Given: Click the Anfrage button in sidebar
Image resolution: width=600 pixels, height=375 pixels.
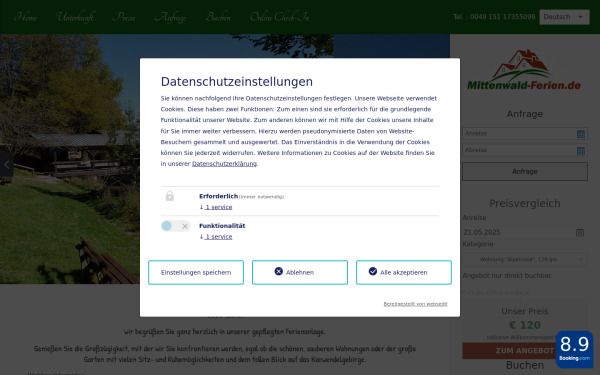Looking at the screenshot, I should click(x=525, y=171).
